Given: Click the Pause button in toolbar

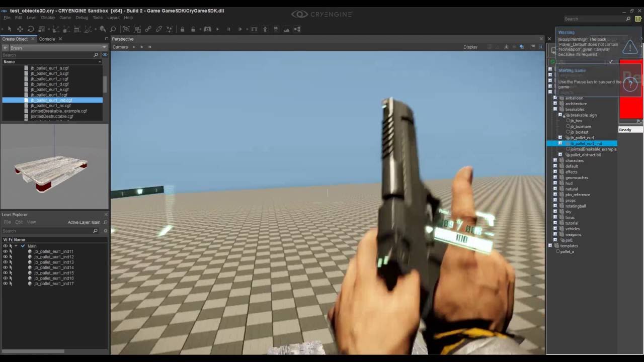Looking at the screenshot, I should click(x=228, y=29).
